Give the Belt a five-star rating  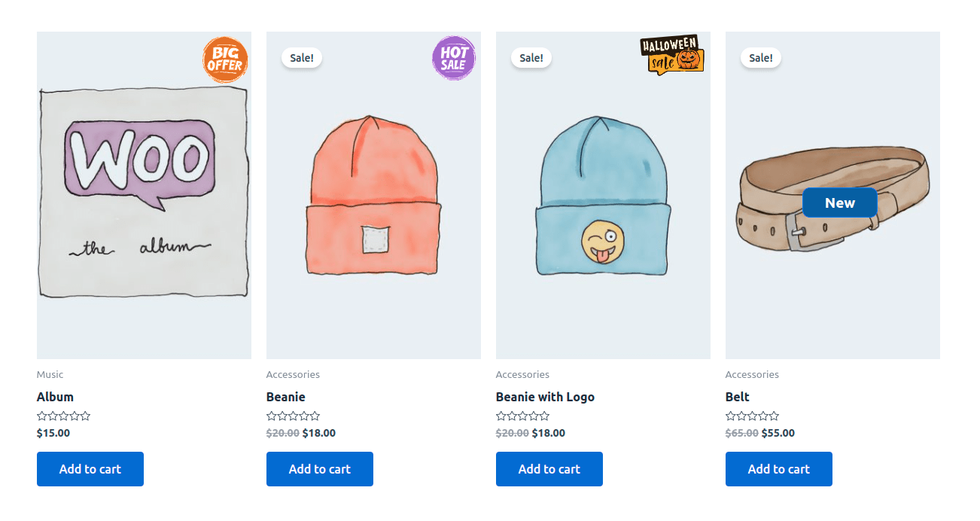coord(774,416)
